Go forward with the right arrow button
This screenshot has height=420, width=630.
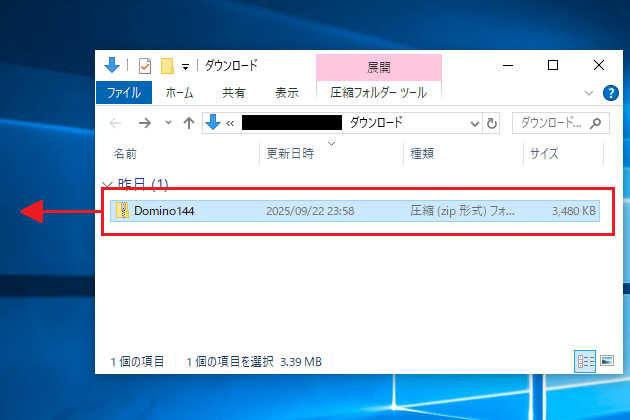point(144,123)
